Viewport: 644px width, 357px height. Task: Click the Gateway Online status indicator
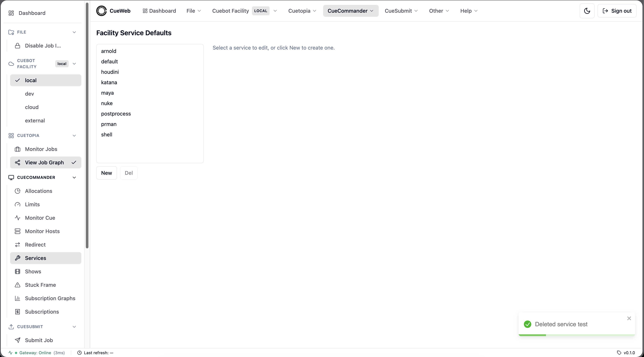pyautogui.click(x=37, y=353)
